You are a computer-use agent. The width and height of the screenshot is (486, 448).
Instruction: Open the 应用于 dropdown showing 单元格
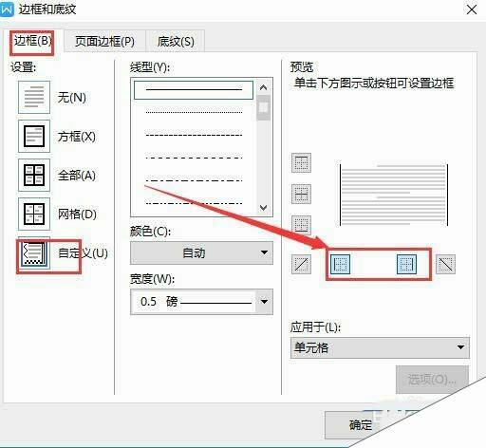[x=380, y=347]
